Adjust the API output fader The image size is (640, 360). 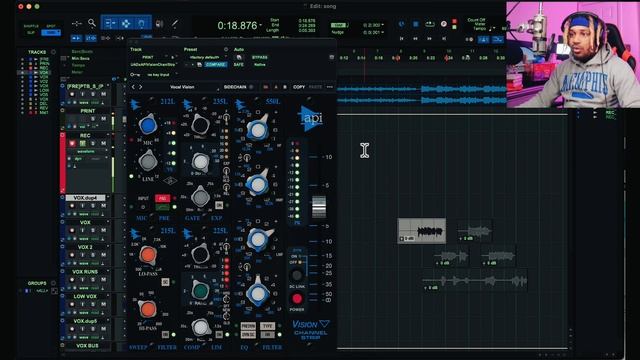(x=319, y=207)
